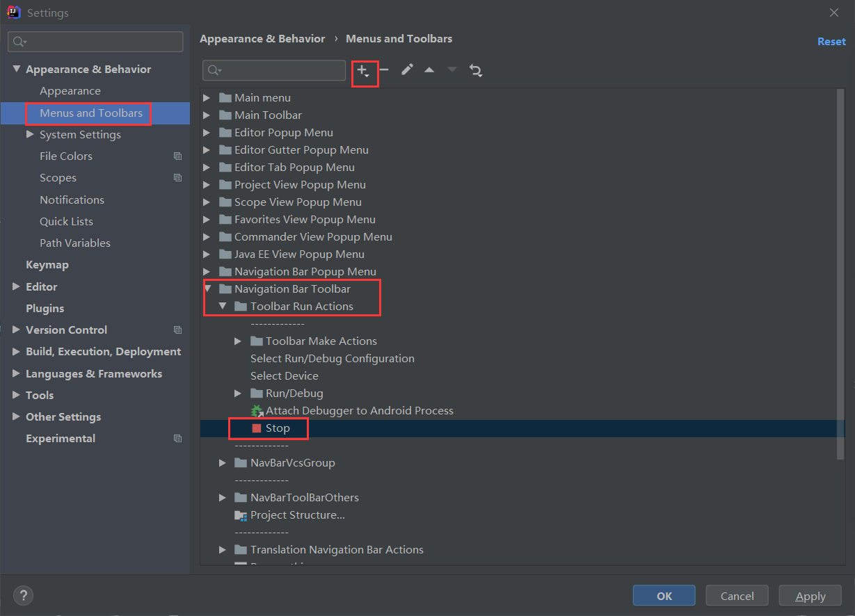Expand the Build, Execution, Deployment section

[x=17, y=352]
